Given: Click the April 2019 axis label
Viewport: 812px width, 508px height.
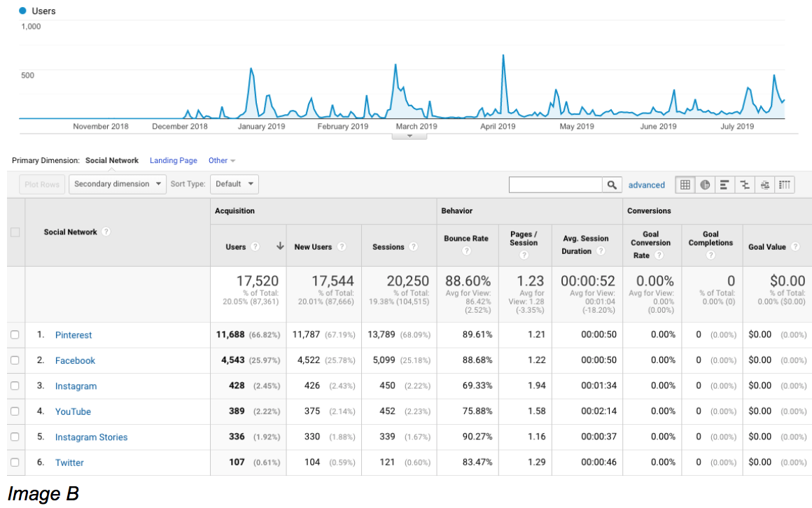Looking at the screenshot, I should [x=498, y=127].
